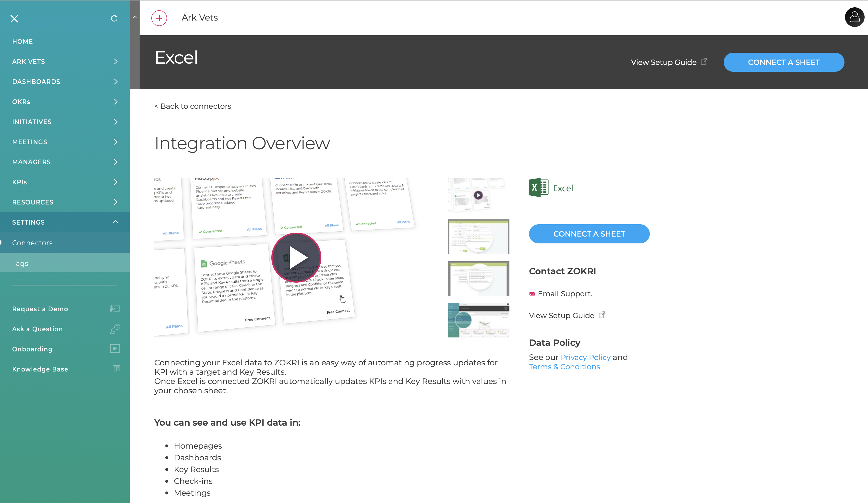Select the MEETINGS menu label
868x503 pixels.
tap(30, 142)
